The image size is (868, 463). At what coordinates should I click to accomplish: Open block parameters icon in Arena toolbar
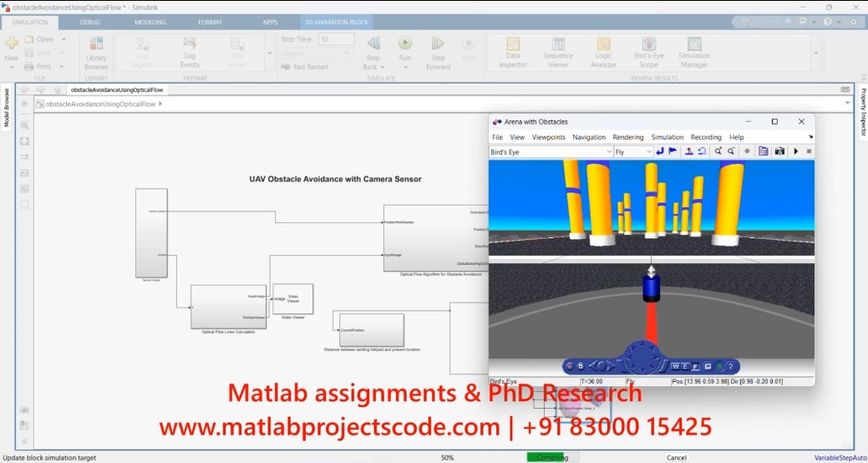click(764, 151)
